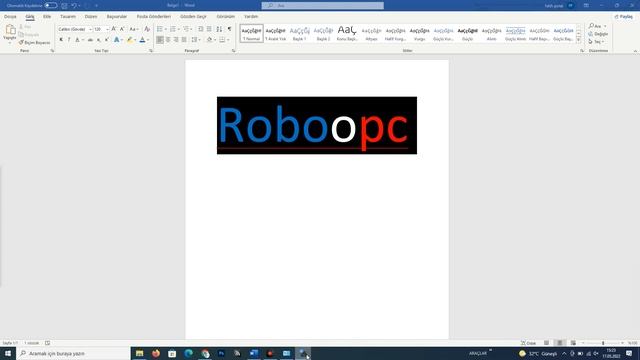640x360 pixels.
Task: Click the Undo arrow in the title bar
Action: (74, 6)
